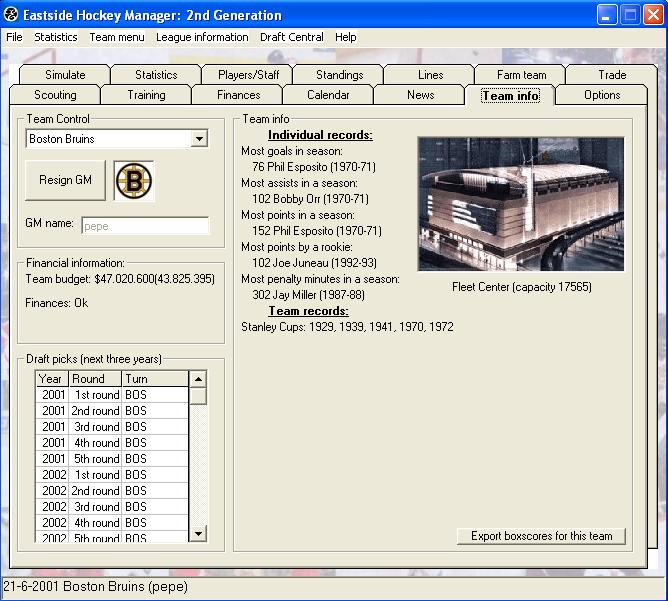Click the draft picks scroll up arrow

(x=198, y=379)
